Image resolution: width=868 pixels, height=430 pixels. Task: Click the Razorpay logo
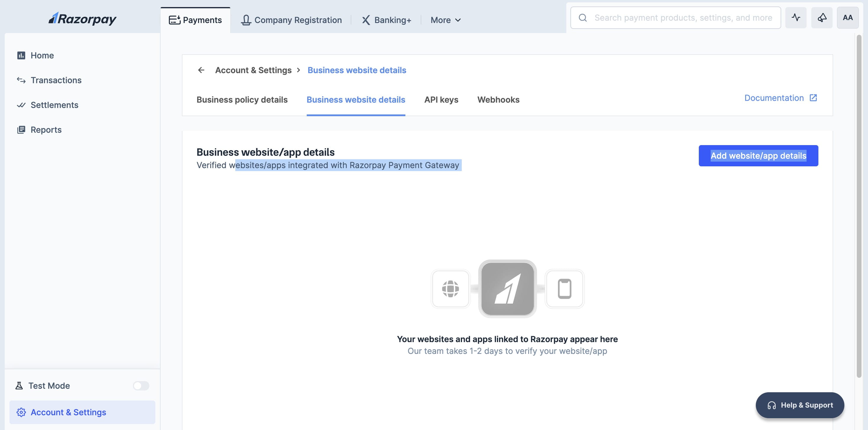82,19
